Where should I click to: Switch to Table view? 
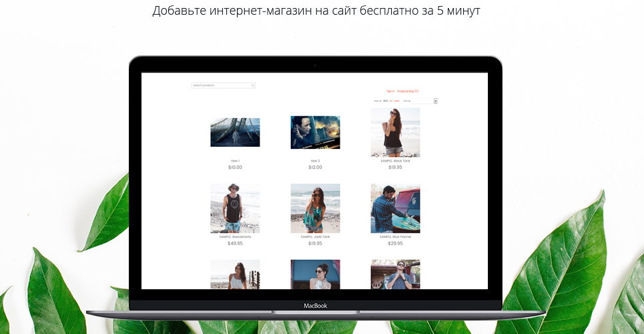click(x=396, y=101)
